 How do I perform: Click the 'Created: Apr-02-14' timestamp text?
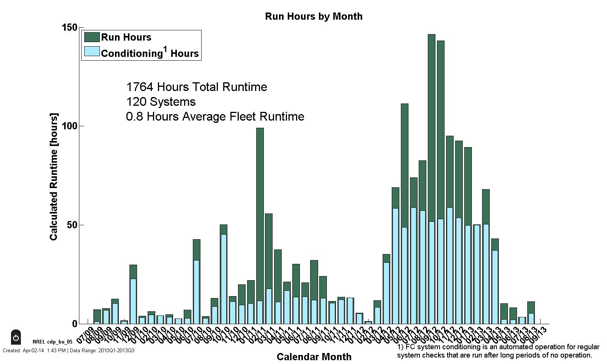(34, 350)
